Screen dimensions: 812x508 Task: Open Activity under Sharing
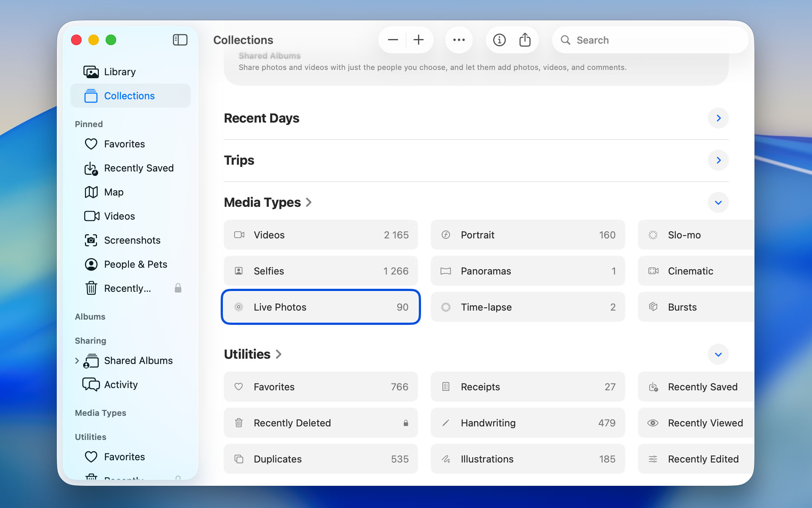(130, 385)
